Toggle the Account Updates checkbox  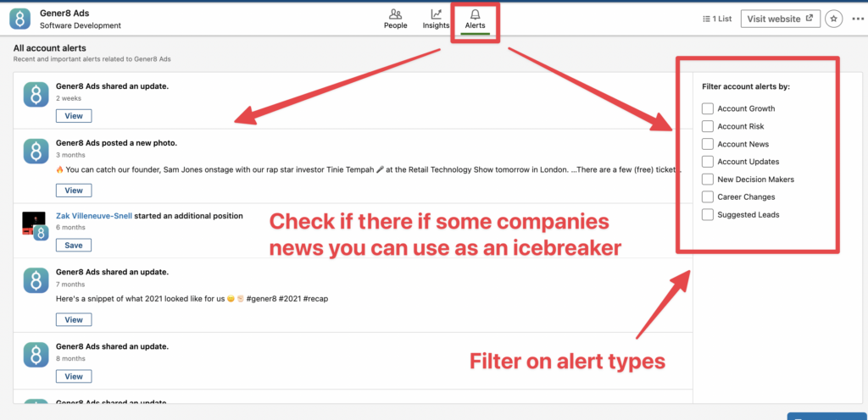click(708, 162)
